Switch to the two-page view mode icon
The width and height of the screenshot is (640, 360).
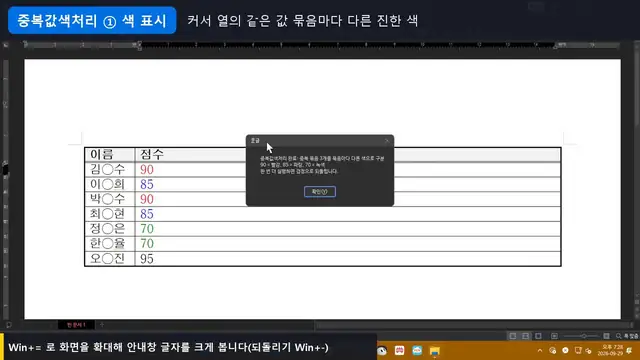coord(525,336)
